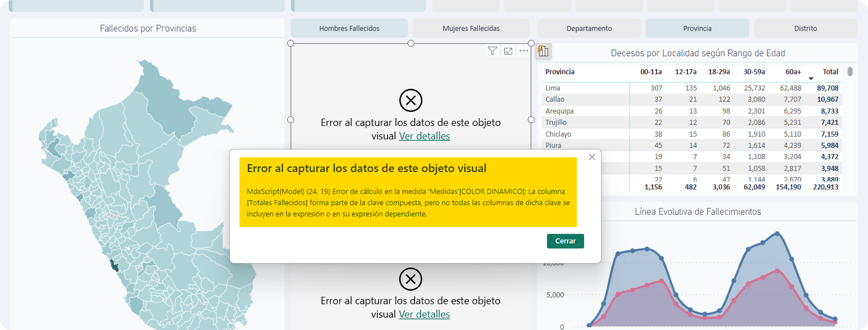Open the More options ellipsis on the visual
This screenshot has width=868, height=330.
click(x=524, y=51)
